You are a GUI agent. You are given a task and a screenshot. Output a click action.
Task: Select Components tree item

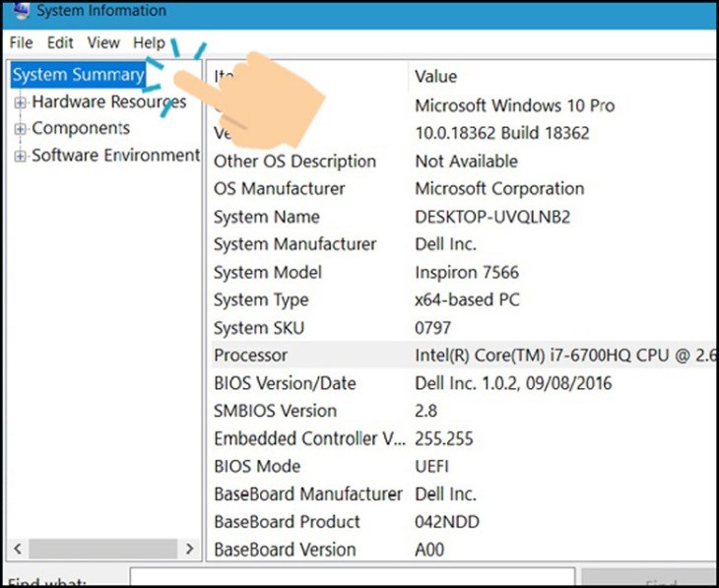[x=81, y=128]
